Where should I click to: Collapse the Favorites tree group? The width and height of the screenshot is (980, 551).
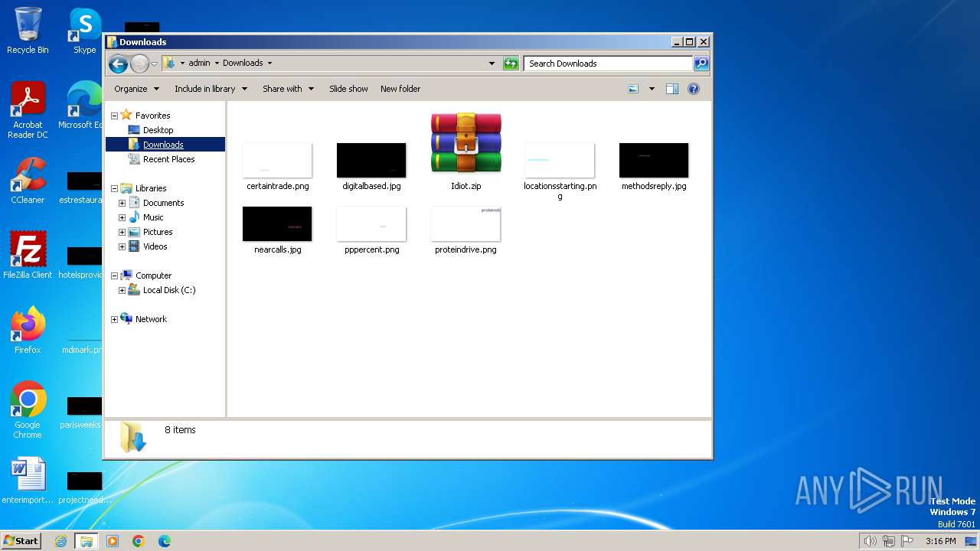tap(114, 116)
